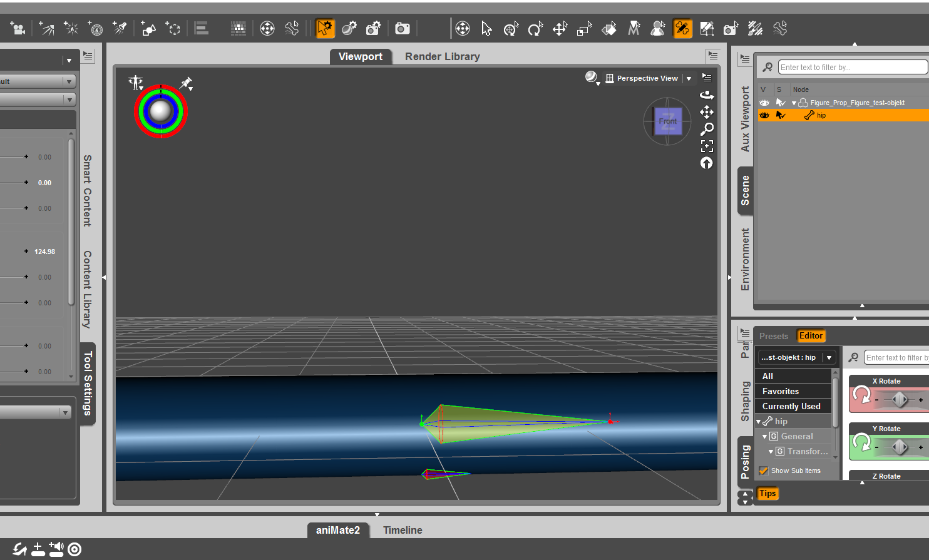929x560 pixels.
Task: Adjust the Y Rotate slider handle
Action: point(900,447)
